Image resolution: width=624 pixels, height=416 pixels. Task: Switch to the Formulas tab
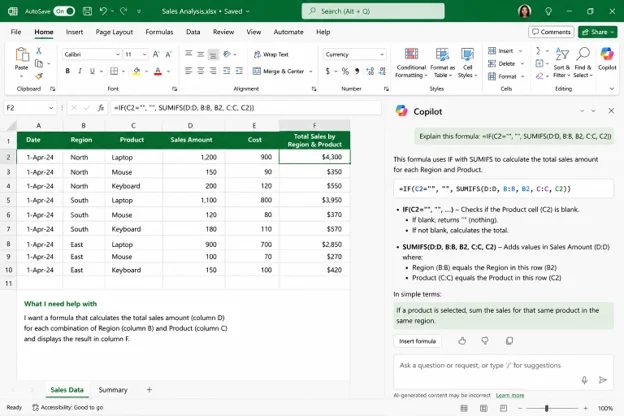click(x=159, y=32)
